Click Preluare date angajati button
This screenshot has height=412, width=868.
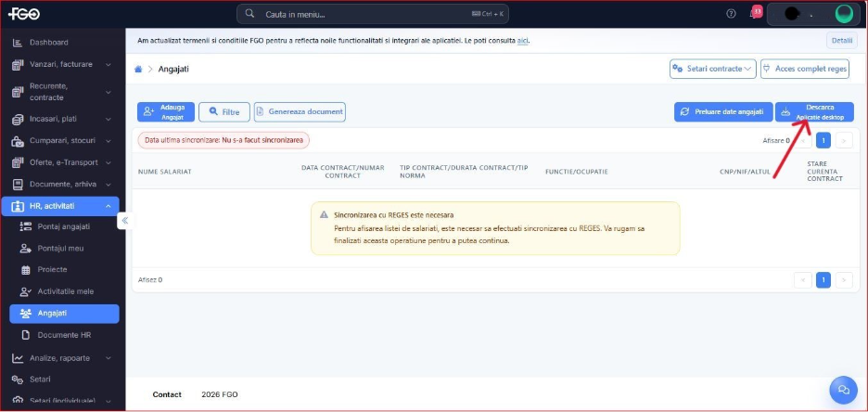(723, 112)
